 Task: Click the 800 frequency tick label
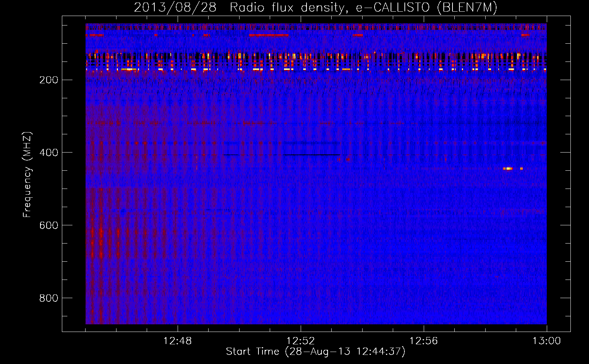49,298
